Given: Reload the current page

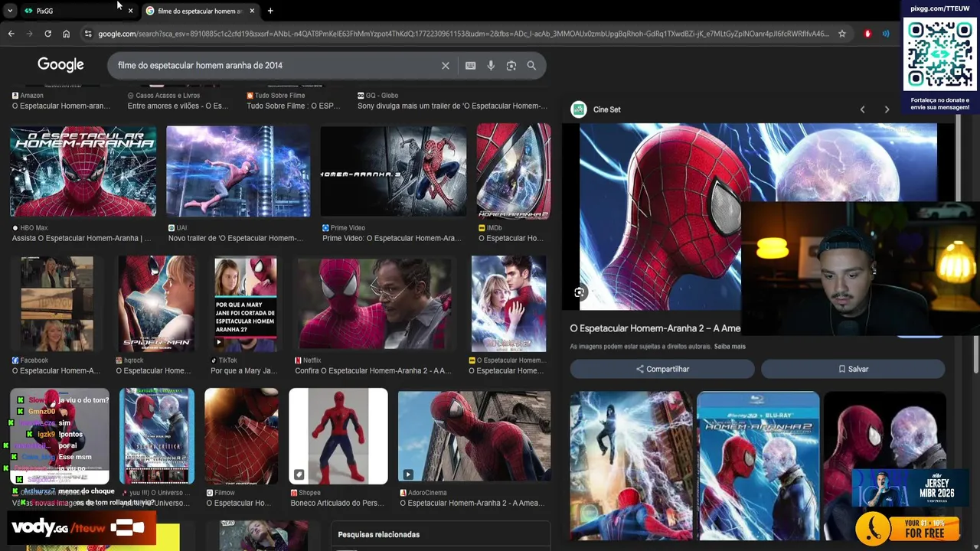Looking at the screenshot, I should [x=47, y=34].
